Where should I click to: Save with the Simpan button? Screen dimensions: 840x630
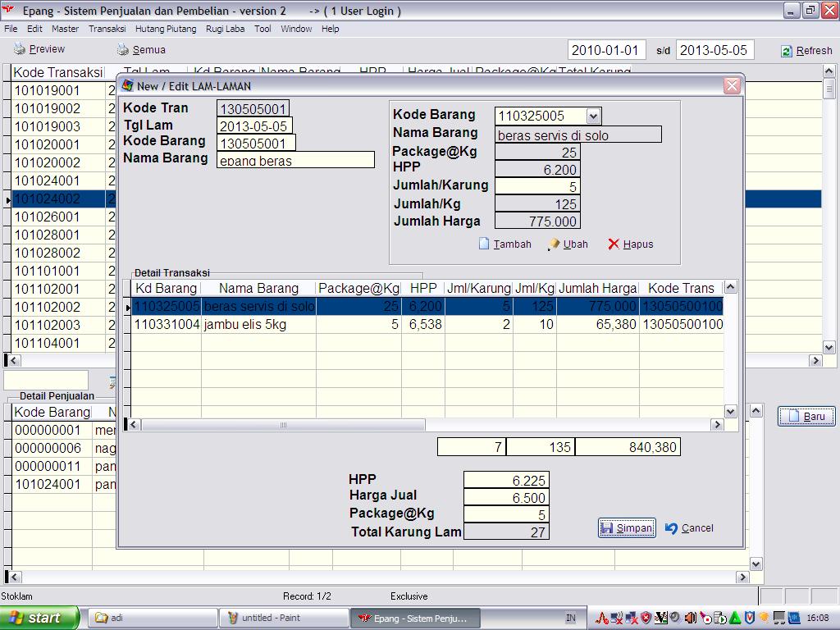coord(626,527)
